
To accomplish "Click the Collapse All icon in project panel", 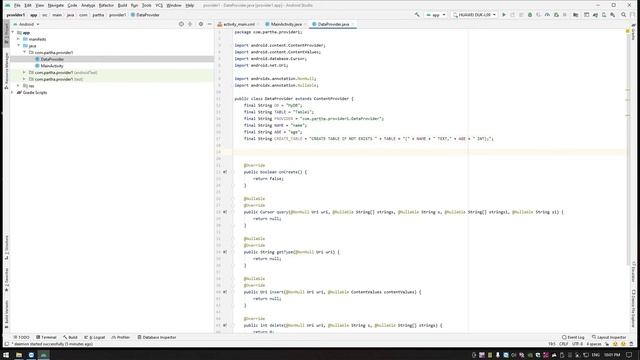I will 190,24.
